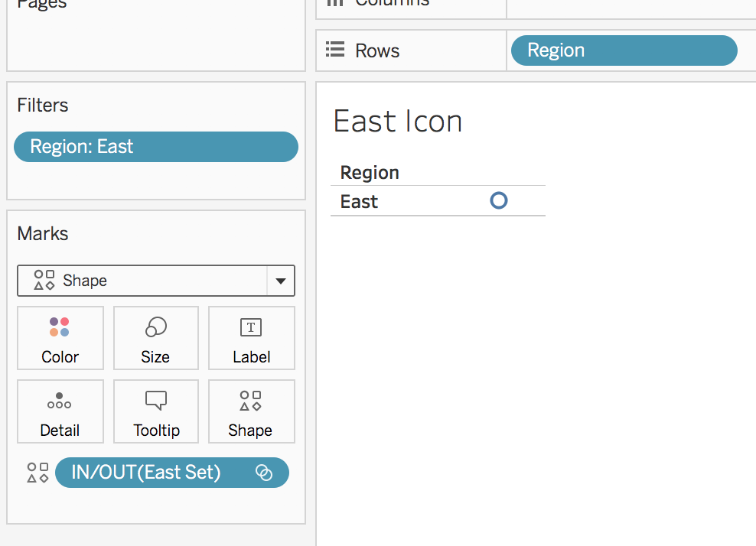Click shape icon beside the IN/OUT(East Set) pill
This screenshot has height=546, width=756.
click(37, 473)
